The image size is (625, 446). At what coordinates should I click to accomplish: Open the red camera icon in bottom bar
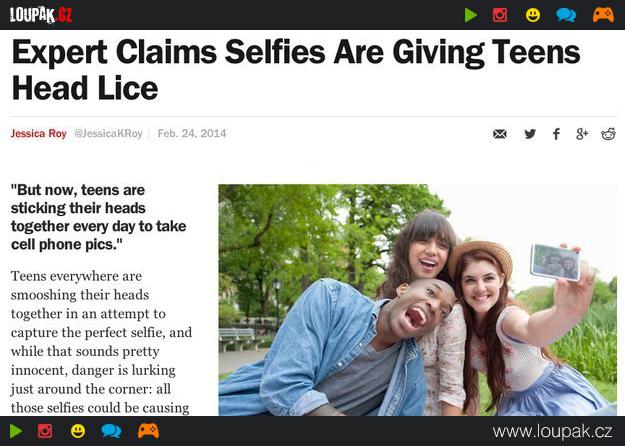point(45,431)
